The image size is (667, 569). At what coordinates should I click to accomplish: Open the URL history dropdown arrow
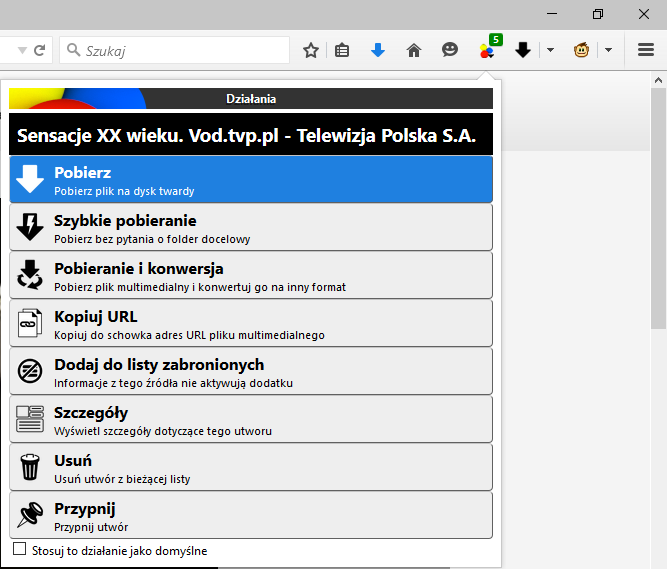pos(22,51)
